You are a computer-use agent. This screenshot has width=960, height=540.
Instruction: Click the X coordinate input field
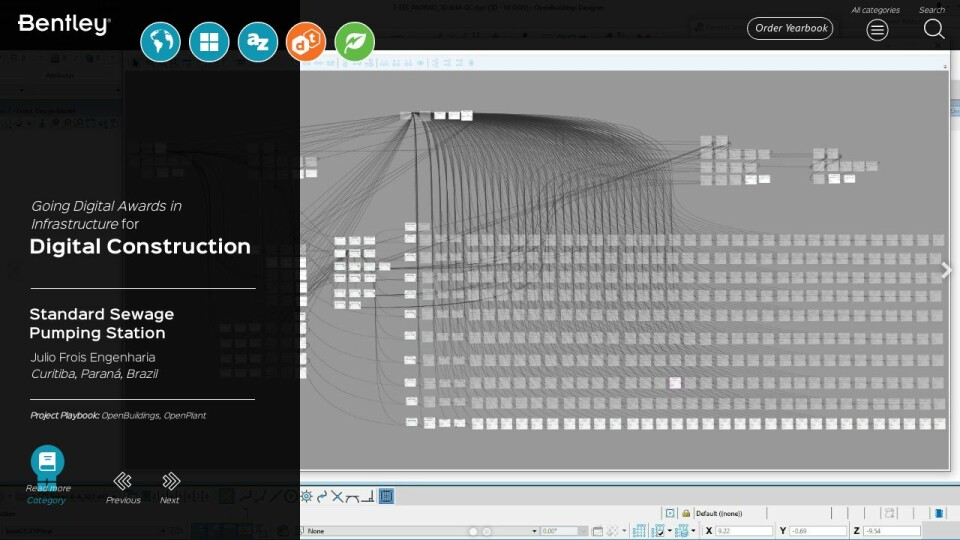[x=744, y=531]
